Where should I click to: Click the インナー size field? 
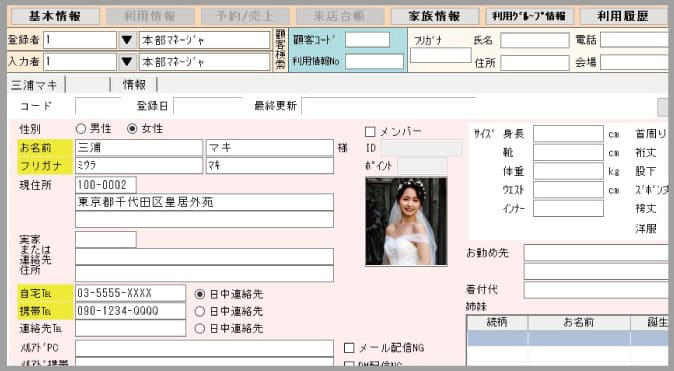click(568, 208)
